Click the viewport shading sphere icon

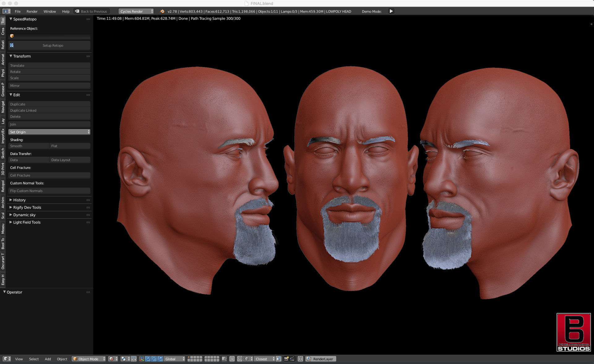(112, 359)
